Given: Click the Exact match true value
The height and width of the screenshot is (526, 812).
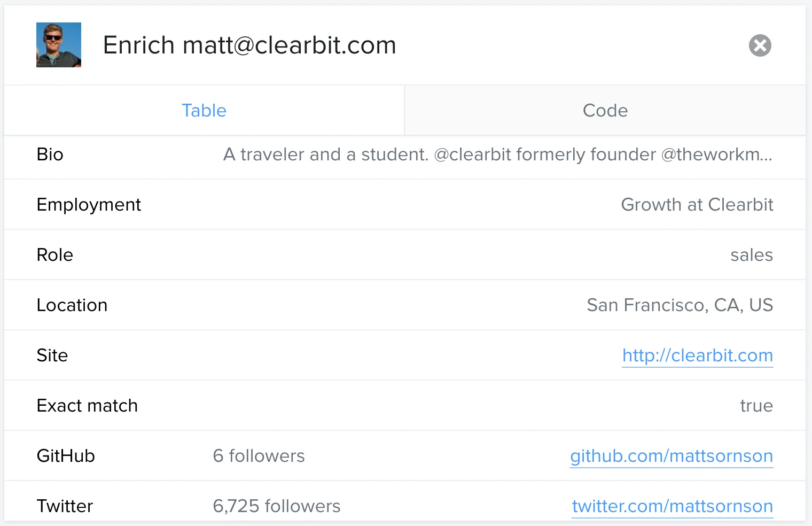Looking at the screenshot, I should (756, 406).
